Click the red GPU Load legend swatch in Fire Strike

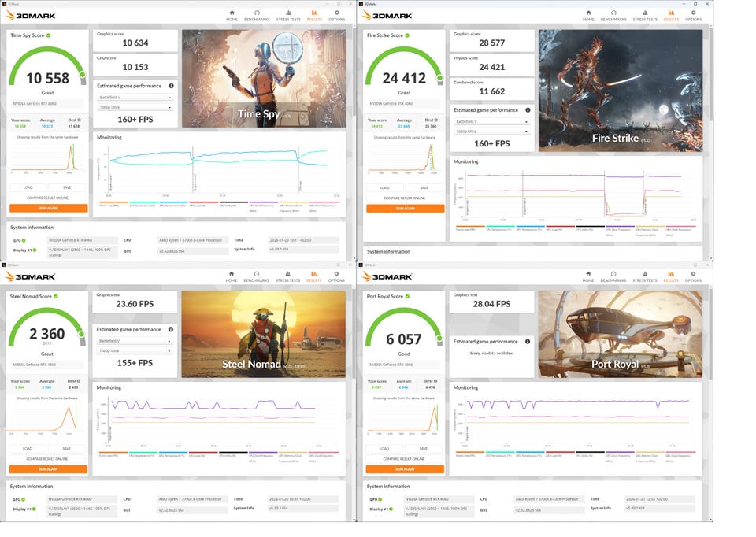560,226
